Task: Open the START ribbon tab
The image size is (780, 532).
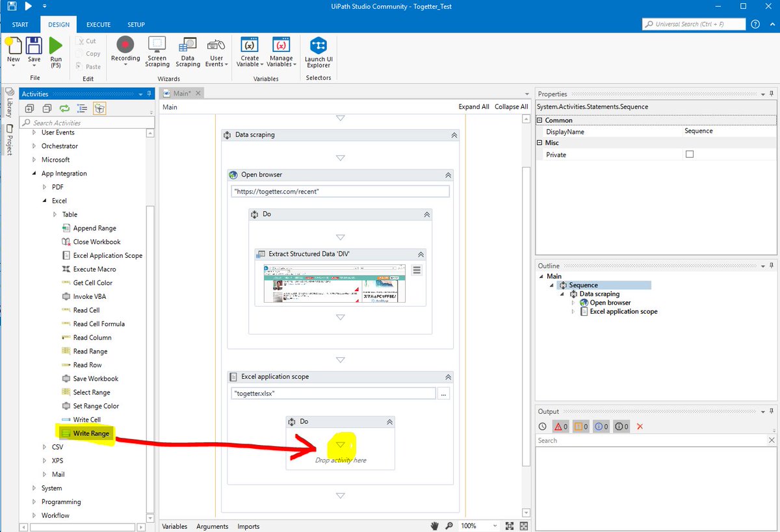Action: tap(20, 25)
